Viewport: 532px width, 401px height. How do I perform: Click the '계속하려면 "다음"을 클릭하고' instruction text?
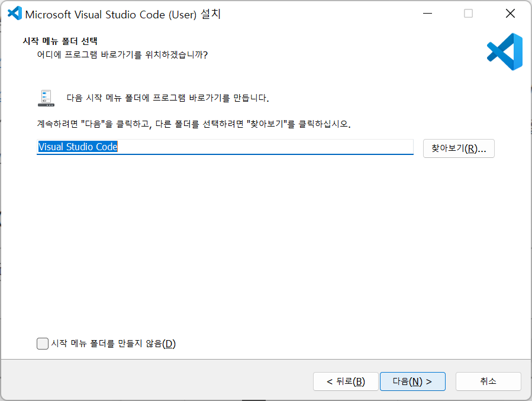point(194,124)
